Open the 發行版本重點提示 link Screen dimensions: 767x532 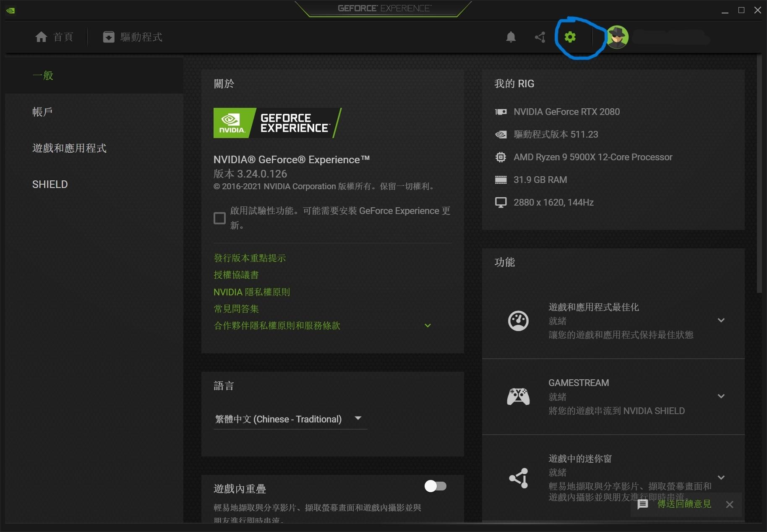click(x=250, y=258)
